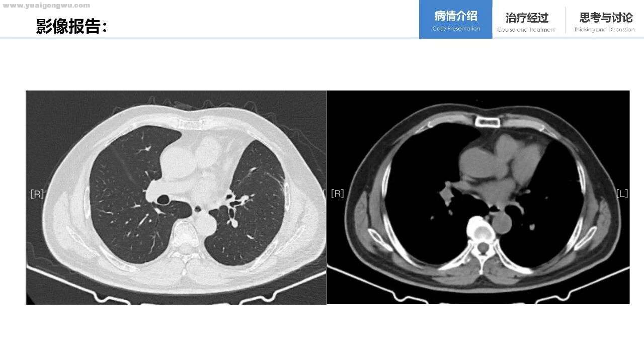Click the [R] marker on lung CT

coord(37,194)
